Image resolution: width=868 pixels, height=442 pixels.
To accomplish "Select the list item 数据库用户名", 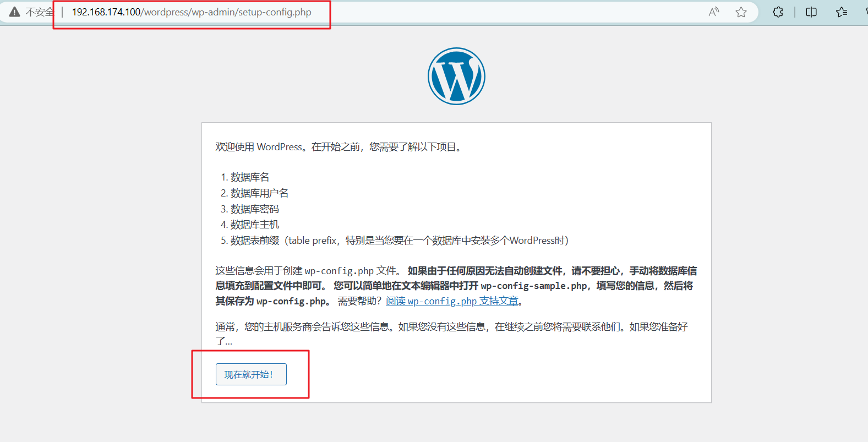I will (259, 193).
